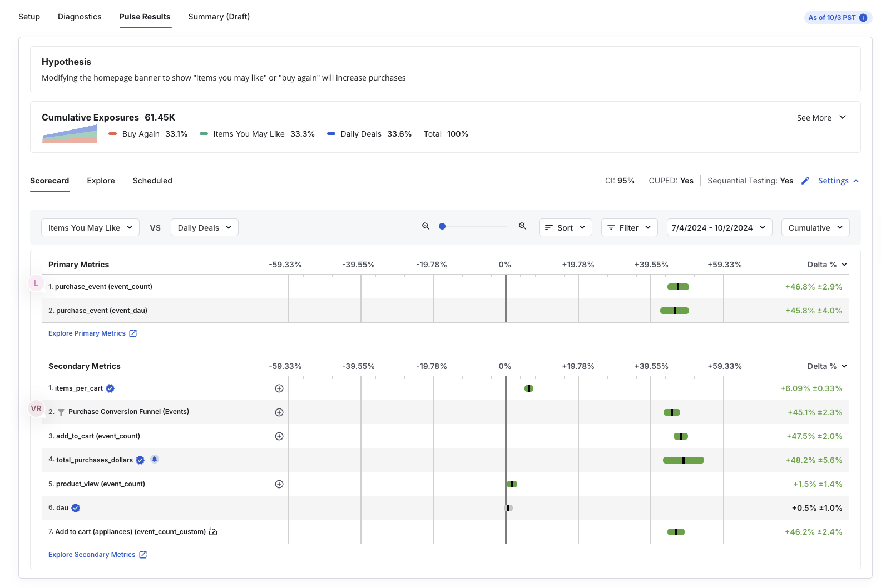Click the Daily Deals legend entry
The image size is (881, 588).
click(x=369, y=134)
